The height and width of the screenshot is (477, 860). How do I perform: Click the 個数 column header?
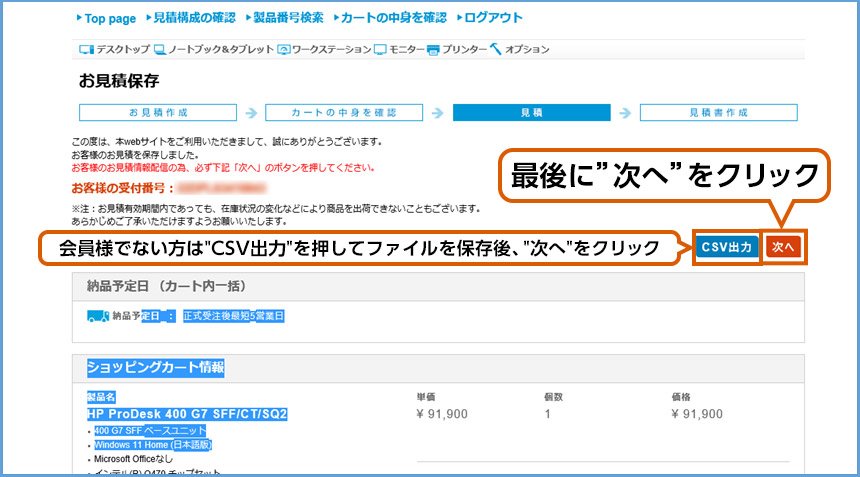point(553,397)
